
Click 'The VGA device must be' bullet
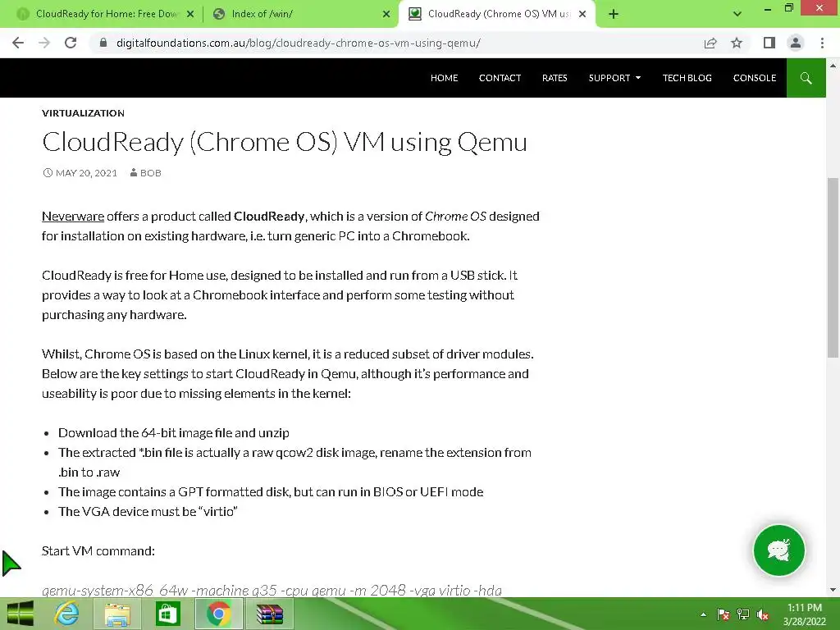(x=148, y=512)
